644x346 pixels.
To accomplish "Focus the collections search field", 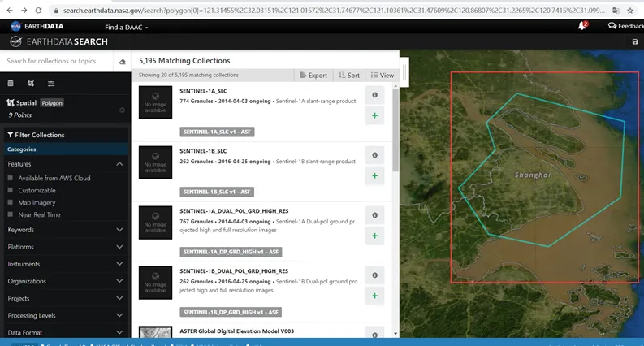I will click(x=57, y=61).
